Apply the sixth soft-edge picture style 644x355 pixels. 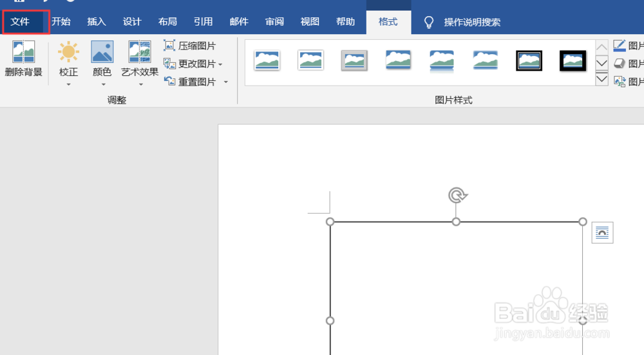[x=485, y=60]
